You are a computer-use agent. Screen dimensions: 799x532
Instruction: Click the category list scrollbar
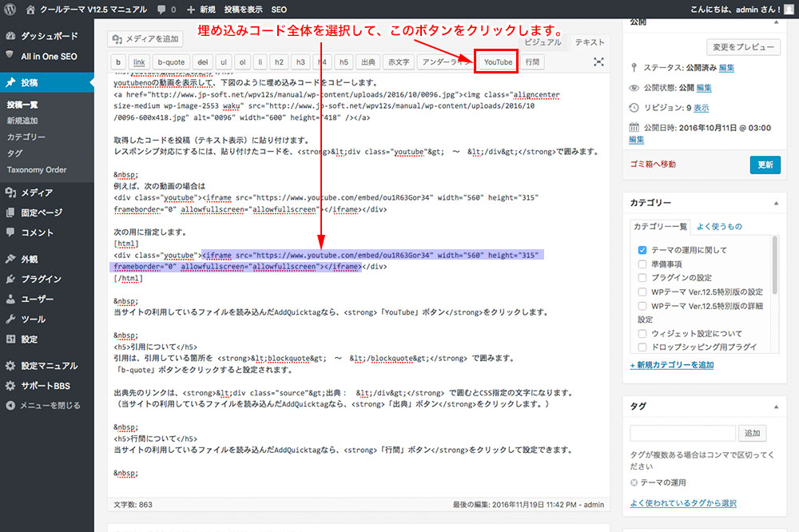pyautogui.click(x=775, y=265)
